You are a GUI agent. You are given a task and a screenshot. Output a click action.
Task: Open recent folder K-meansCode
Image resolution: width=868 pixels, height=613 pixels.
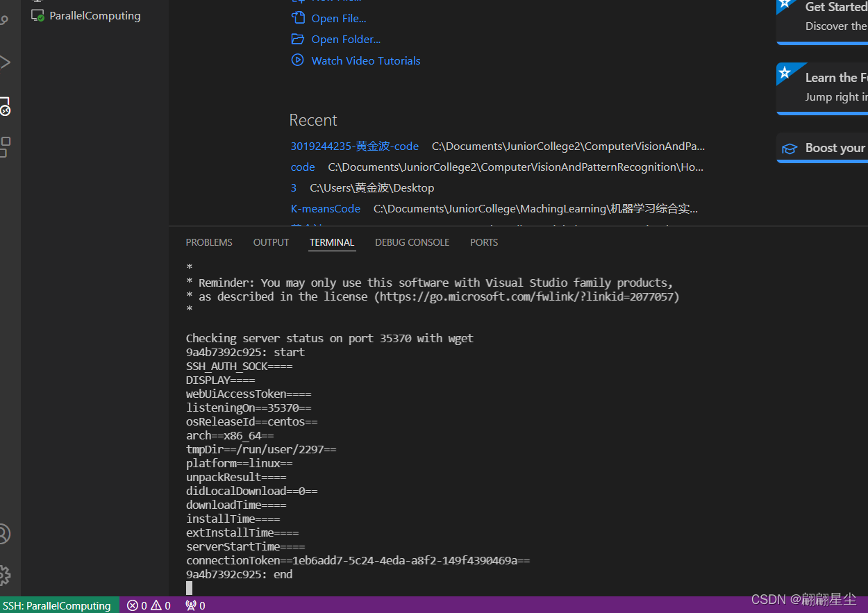(326, 209)
